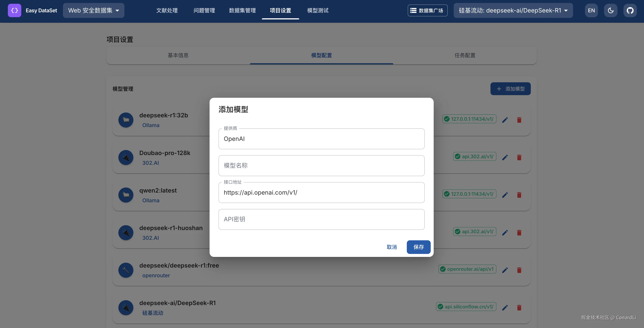Open the GitHub repository icon
644x328 pixels.
click(x=630, y=10)
